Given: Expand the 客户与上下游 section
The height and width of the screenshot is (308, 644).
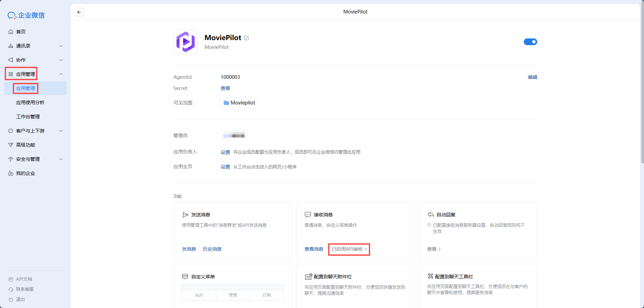Looking at the screenshot, I should (x=61, y=131).
